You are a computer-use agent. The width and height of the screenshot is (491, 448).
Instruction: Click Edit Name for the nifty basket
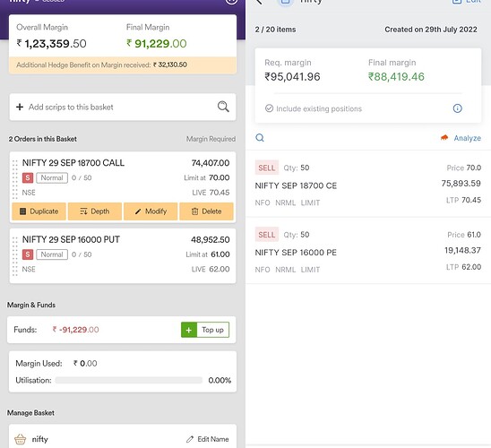[x=207, y=439]
